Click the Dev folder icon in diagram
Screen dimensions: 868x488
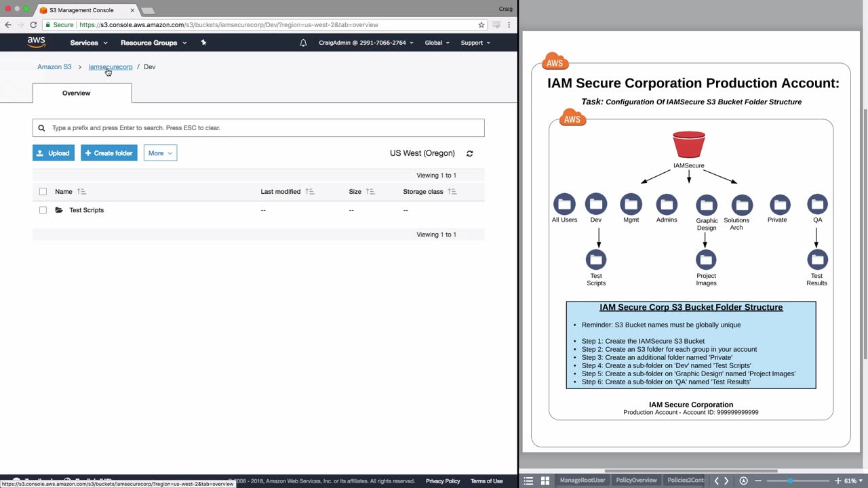(x=596, y=204)
